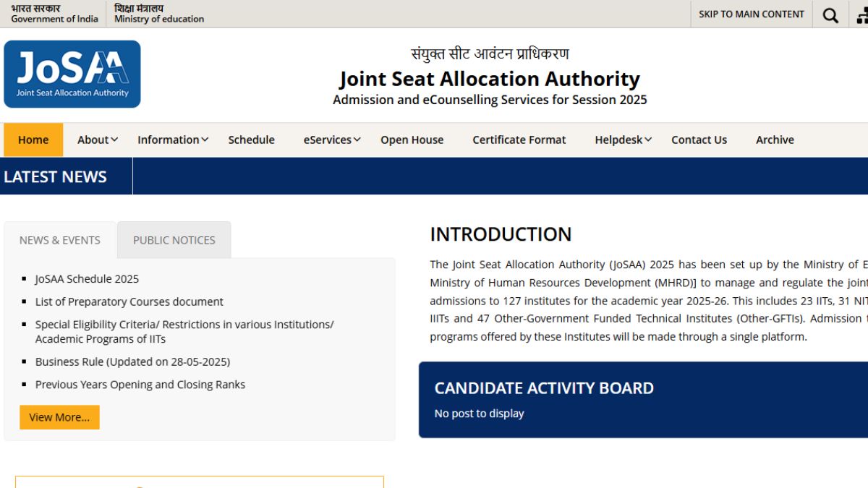The width and height of the screenshot is (868, 488).
Task: Open the Schedule menu item
Action: coord(251,140)
